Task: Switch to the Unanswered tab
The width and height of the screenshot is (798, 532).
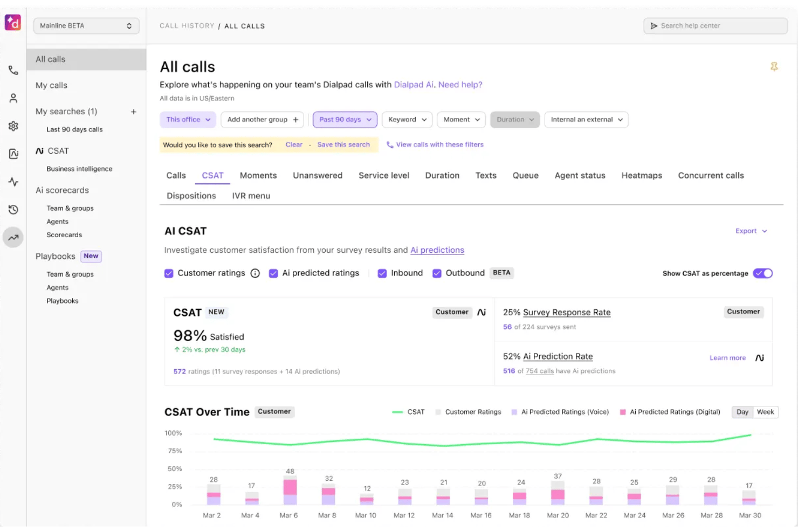Action: [318, 176]
